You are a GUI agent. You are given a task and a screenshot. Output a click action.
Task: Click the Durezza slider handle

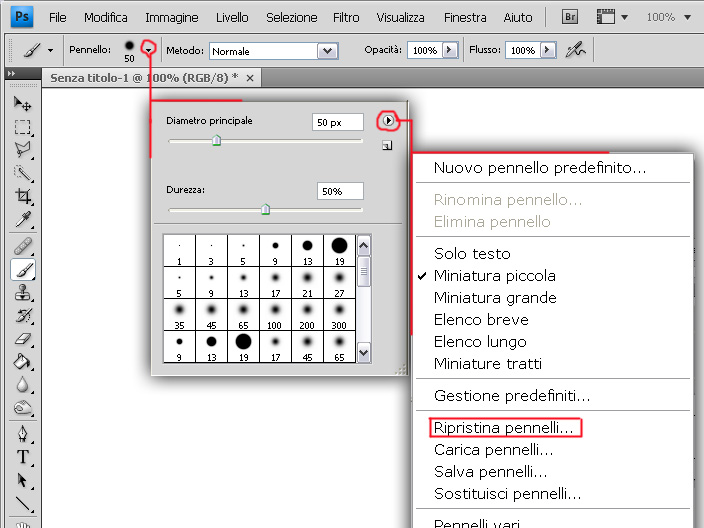(x=265, y=209)
